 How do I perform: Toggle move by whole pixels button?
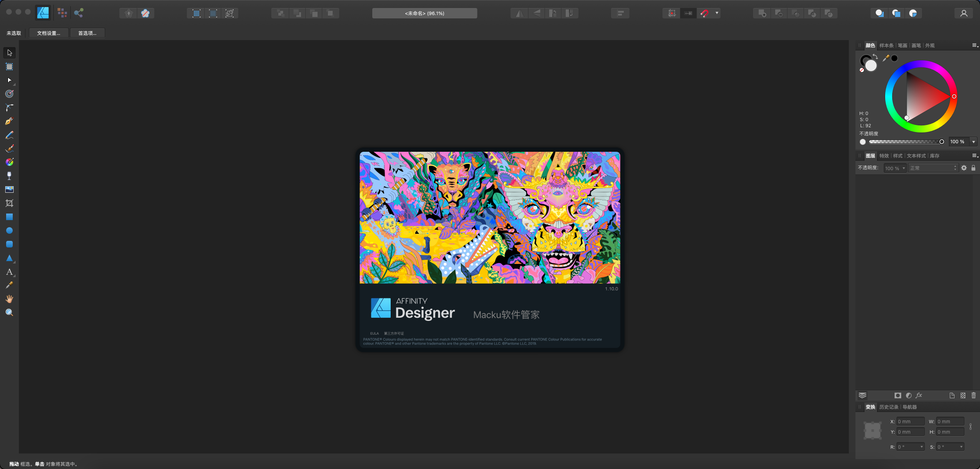(x=688, y=13)
